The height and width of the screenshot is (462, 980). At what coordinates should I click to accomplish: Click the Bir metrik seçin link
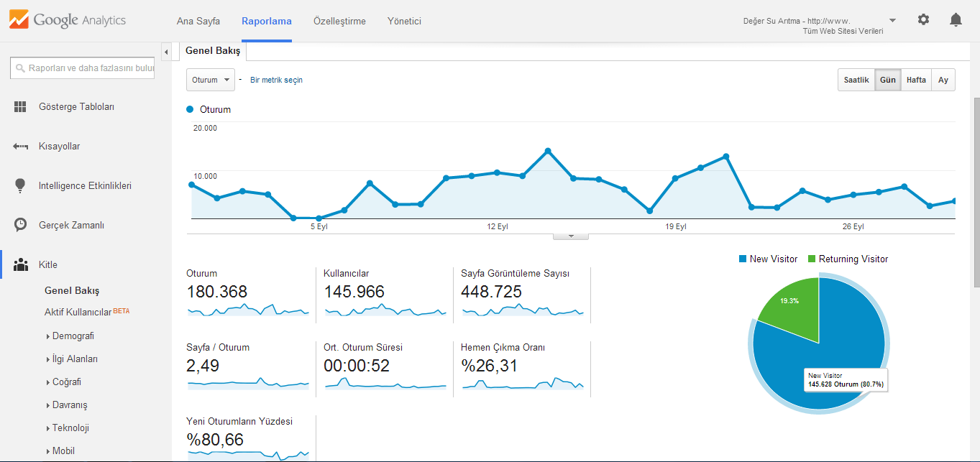coord(276,80)
